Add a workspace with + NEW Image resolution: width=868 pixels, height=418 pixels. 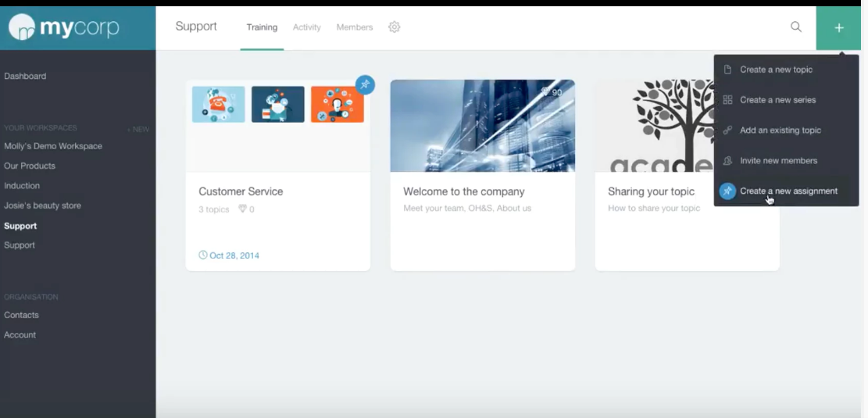tap(138, 129)
